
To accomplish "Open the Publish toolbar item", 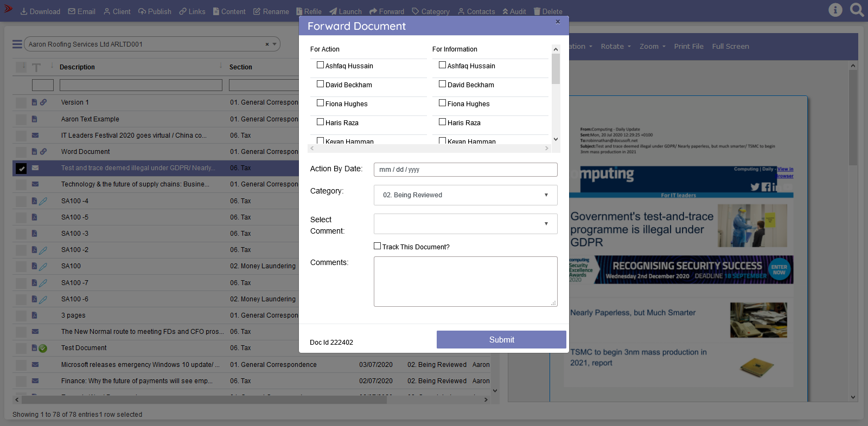I will click(155, 11).
